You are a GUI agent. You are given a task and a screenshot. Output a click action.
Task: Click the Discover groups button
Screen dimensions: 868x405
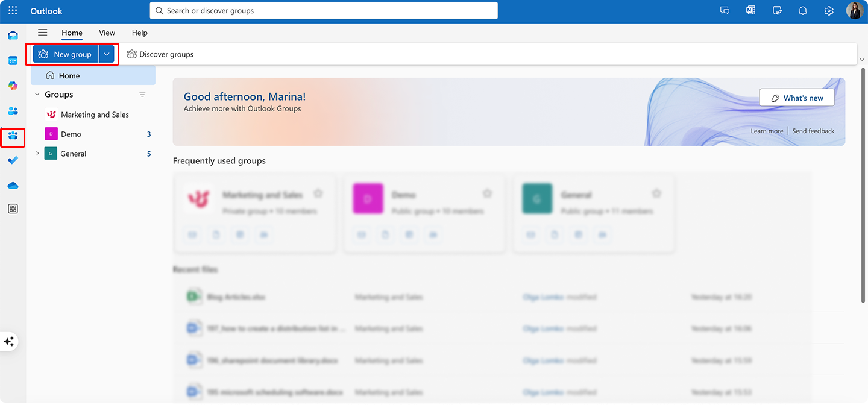160,54
